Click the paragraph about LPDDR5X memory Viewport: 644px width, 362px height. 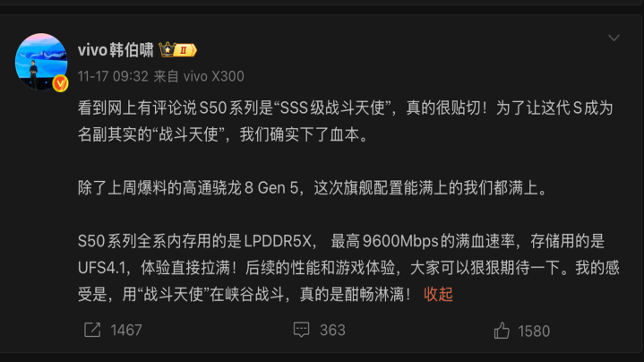click(x=348, y=268)
